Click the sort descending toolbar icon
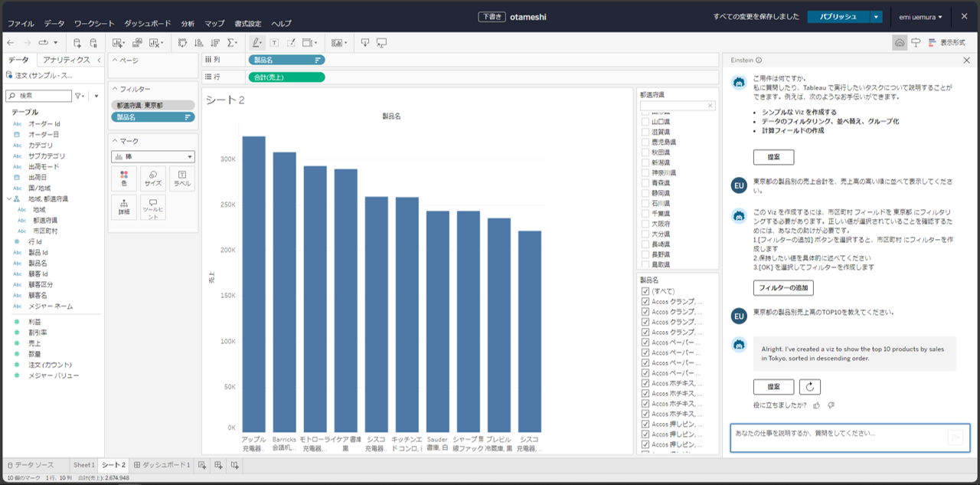This screenshot has width=980, height=485. point(215,43)
